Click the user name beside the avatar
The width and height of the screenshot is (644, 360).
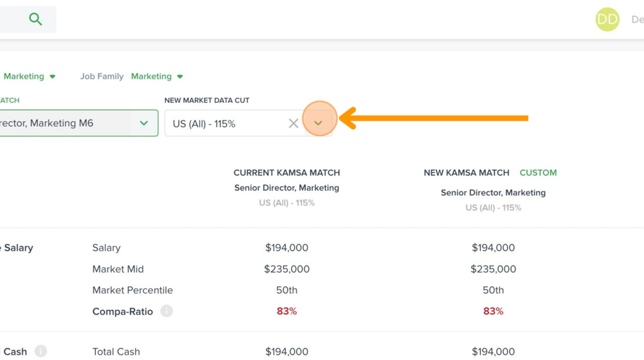coord(637,20)
